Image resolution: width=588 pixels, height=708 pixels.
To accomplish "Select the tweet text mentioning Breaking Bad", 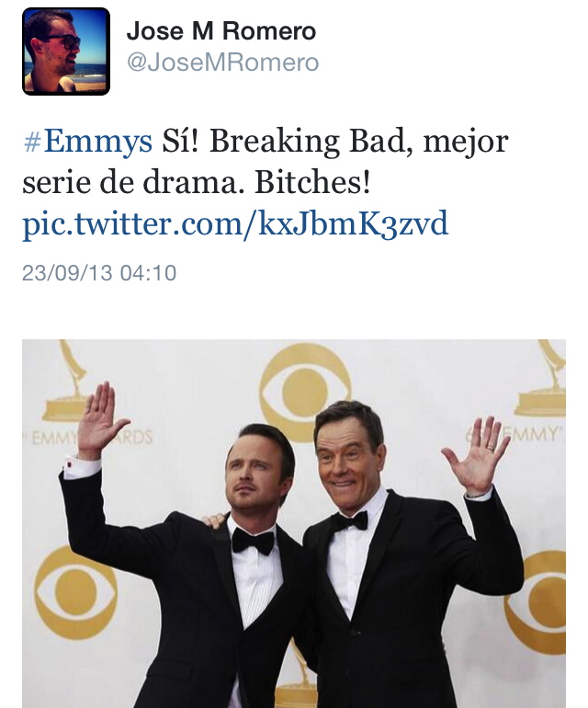I will pos(266,162).
